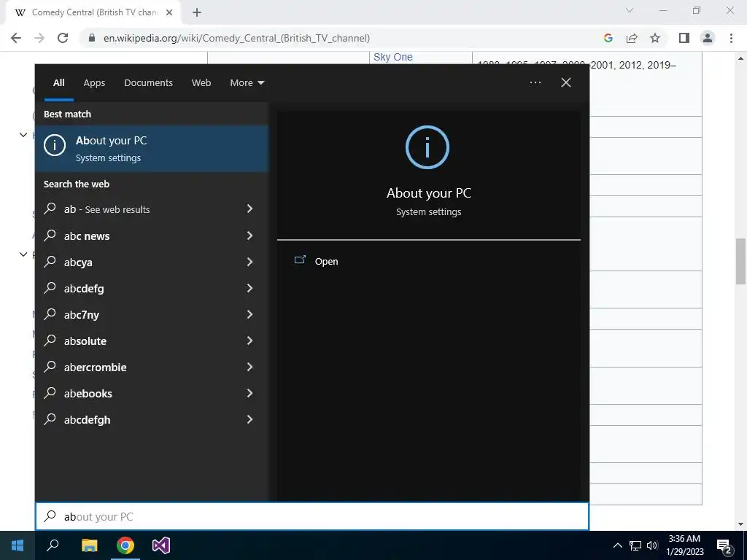The width and height of the screenshot is (747, 560).
Task: Click the Chrome back arrow
Action: click(16, 38)
